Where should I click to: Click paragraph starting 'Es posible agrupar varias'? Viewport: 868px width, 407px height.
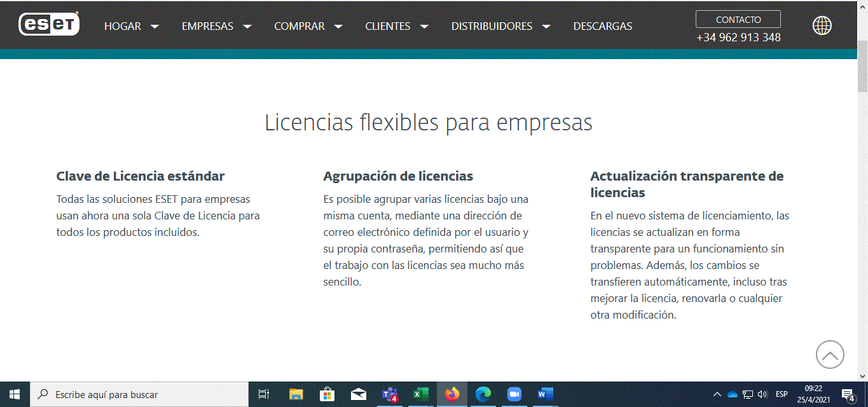425,240
